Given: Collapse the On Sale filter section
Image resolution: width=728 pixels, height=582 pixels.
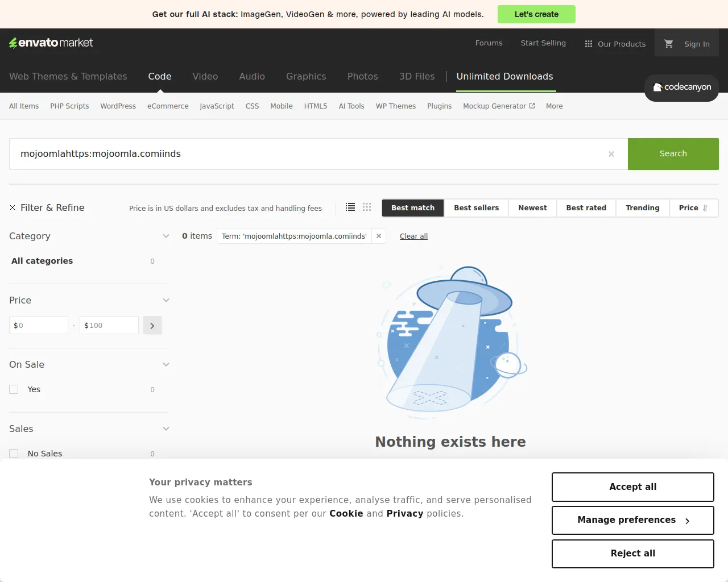Looking at the screenshot, I should (166, 364).
